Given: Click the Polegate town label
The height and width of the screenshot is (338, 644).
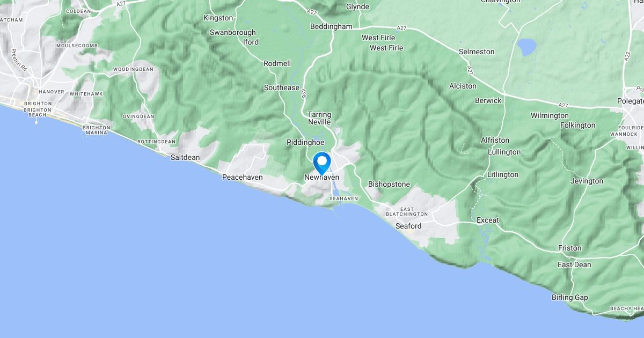Looking at the screenshot, I should coord(630,101).
